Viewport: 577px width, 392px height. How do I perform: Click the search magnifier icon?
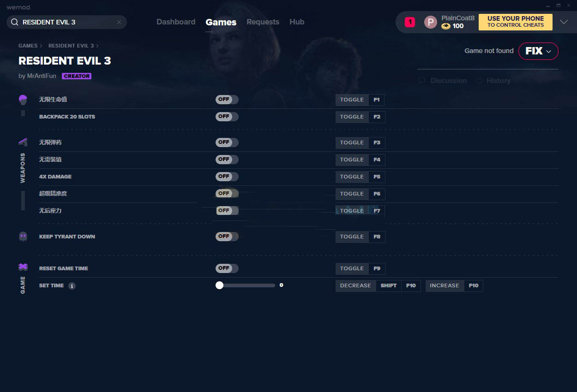pyautogui.click(x=14, y=22)
